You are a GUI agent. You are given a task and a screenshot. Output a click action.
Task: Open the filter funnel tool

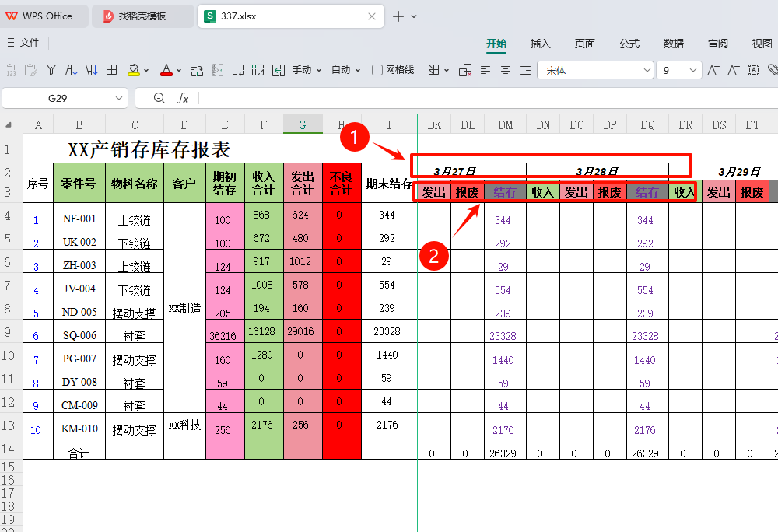point(51,71)
